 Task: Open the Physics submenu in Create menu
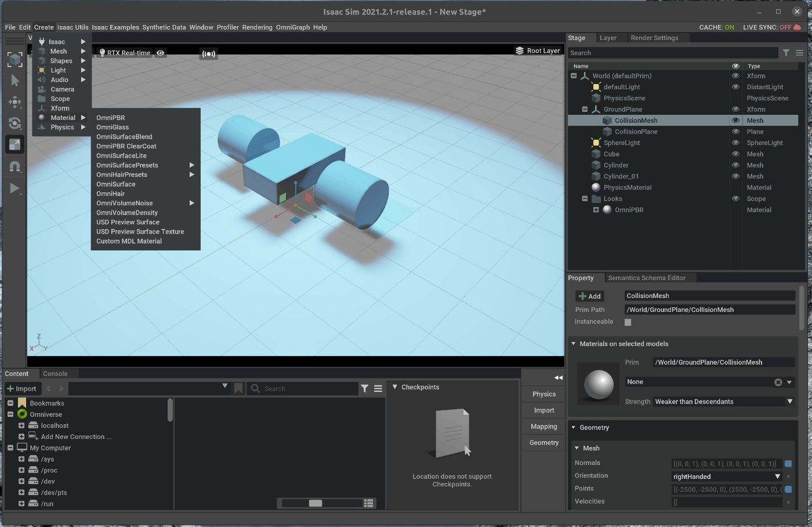[x=61, y=128]
